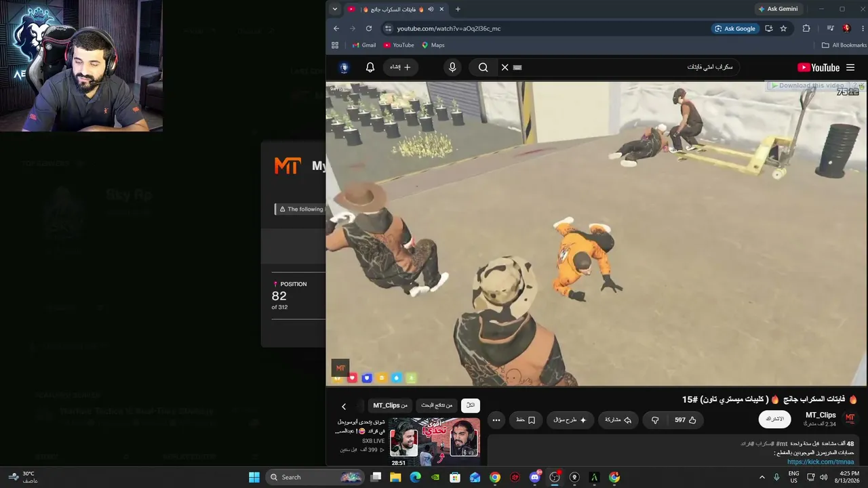Launch Microsoft Edge from the taskbar
Screen dimensions: 868x488
coord(416,477)
